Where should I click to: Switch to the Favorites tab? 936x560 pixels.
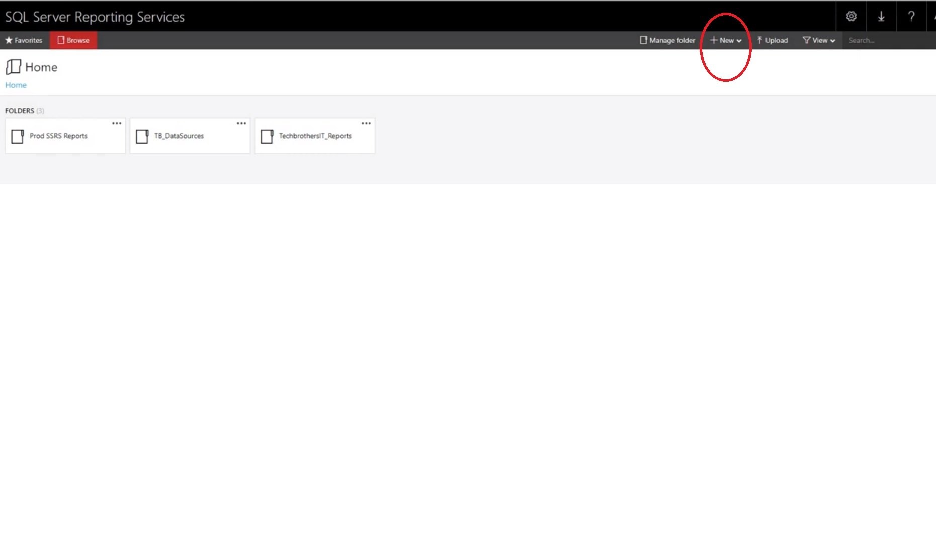[24, 40]
